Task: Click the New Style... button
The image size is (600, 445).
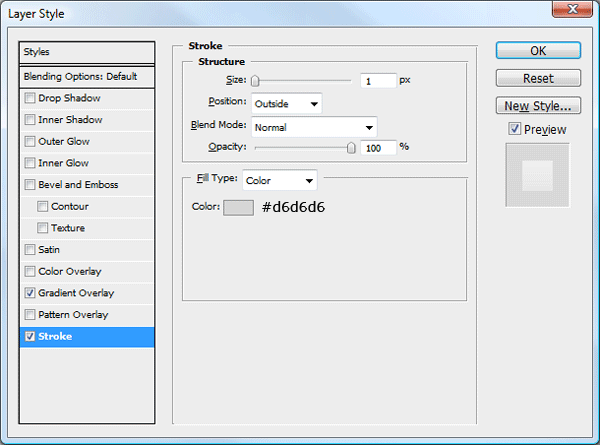Action: click(538, 106)
